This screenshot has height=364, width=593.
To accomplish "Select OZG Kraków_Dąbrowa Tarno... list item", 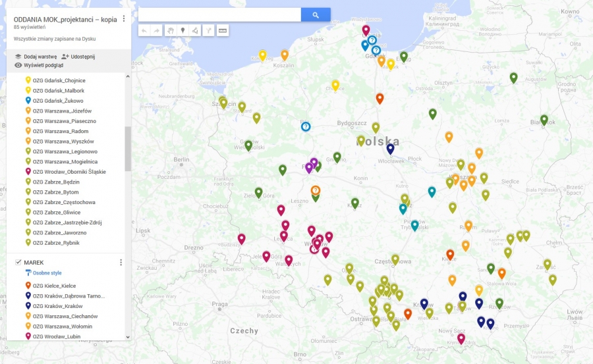I will 69,296.
